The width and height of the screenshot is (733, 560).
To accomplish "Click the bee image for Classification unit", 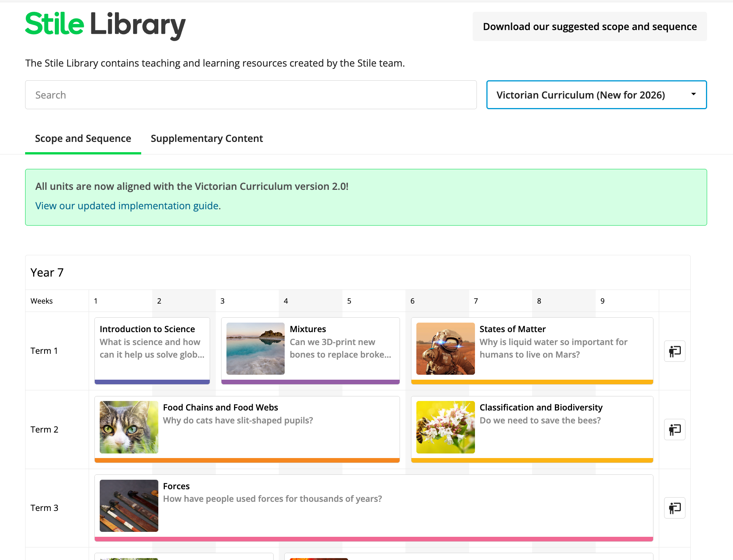I will pos(445,427).
